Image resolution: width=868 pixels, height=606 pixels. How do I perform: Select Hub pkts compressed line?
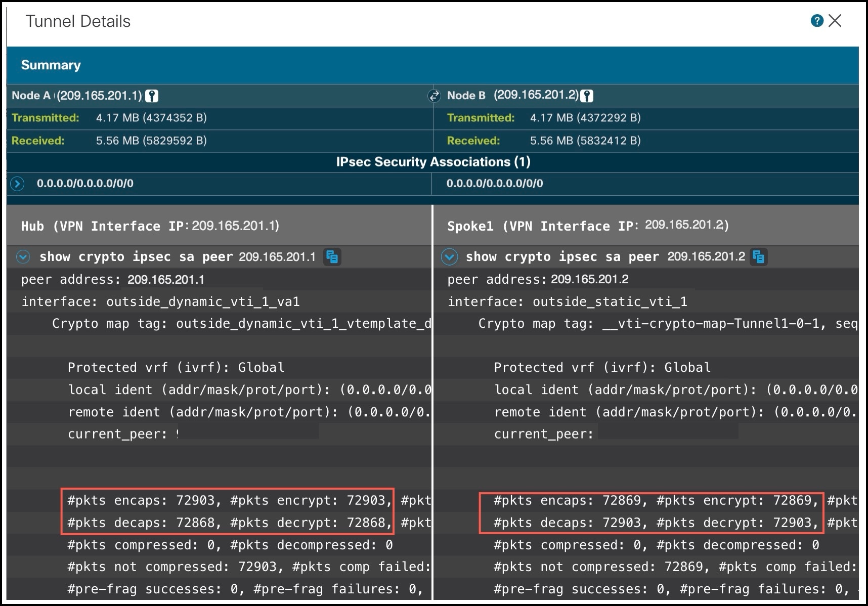coord(230,545)
